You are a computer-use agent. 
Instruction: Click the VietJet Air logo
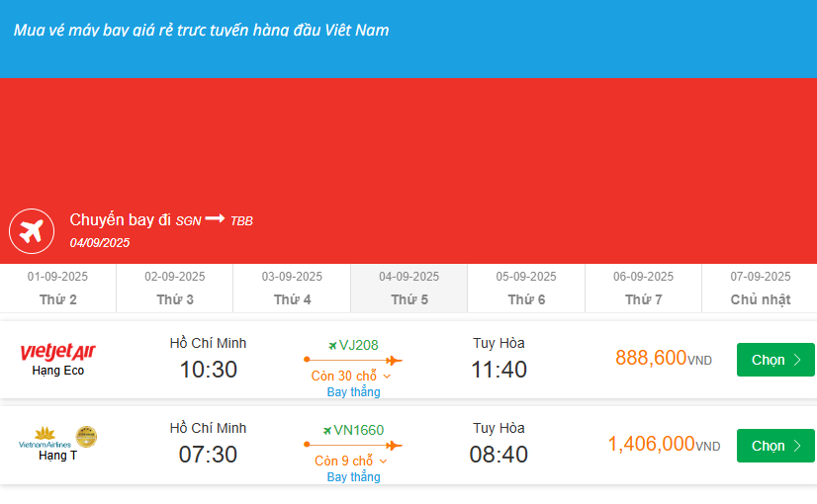point(58,352)
